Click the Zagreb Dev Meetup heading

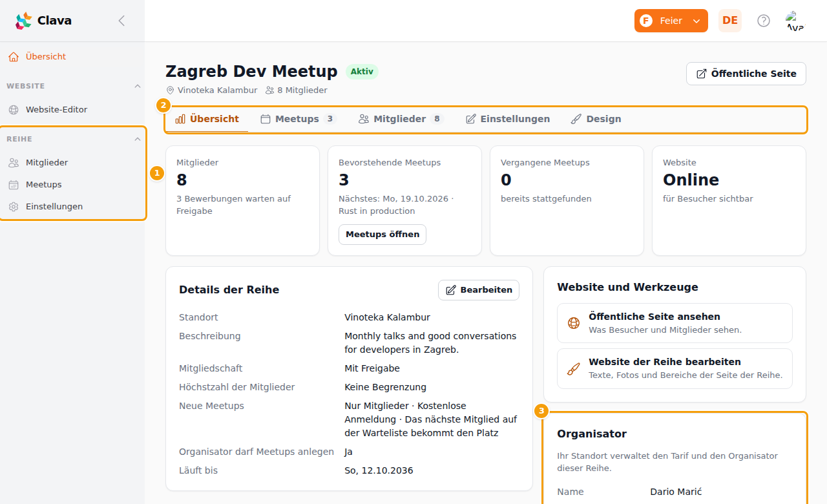click(251, 71)
